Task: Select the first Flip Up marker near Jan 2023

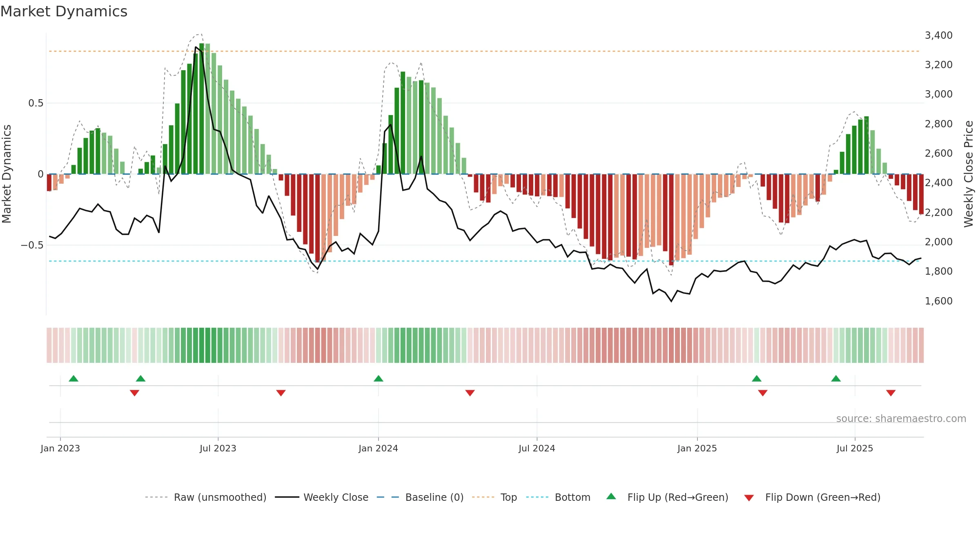Action: 73,378
